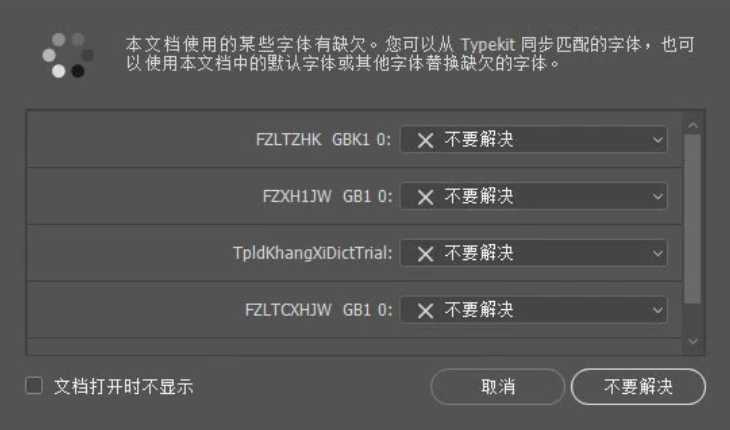Screen dimensions: 730x430
Task: Open the FZXH1JW GB1 dropdown chevron
Action: 658,197
